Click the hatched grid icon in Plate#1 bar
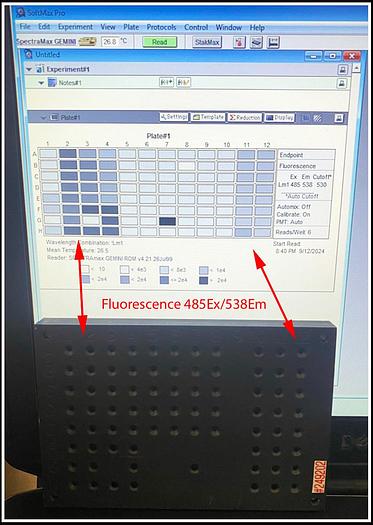The image size is (373, 525). coord(317,118)
